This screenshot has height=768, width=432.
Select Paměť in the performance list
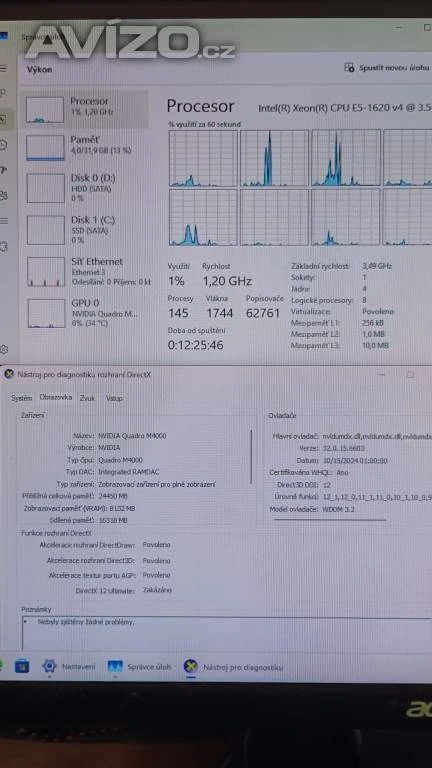tap(86, 147)
